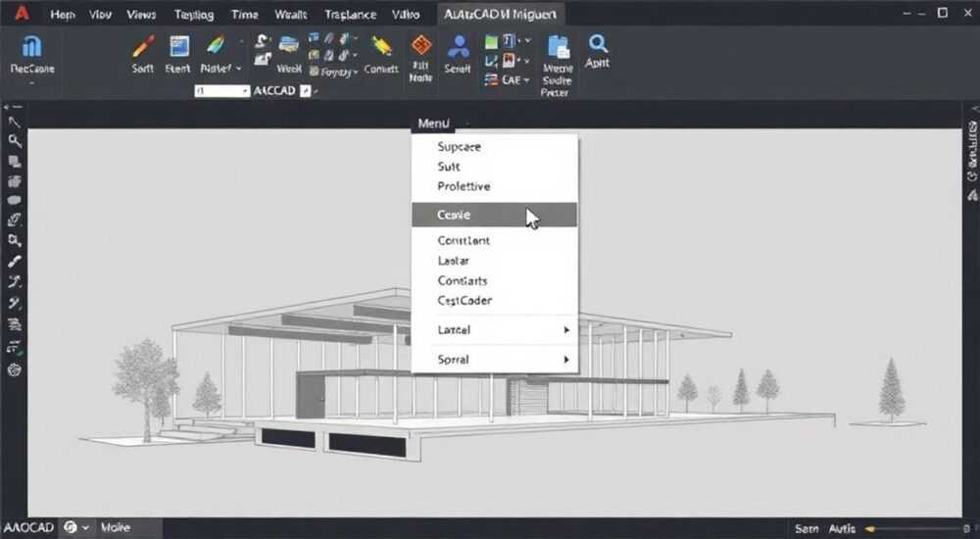This screenshot has width=980, height=539.
Task: Click the orange Fill Note diamond icon
Action: point(421,46)
